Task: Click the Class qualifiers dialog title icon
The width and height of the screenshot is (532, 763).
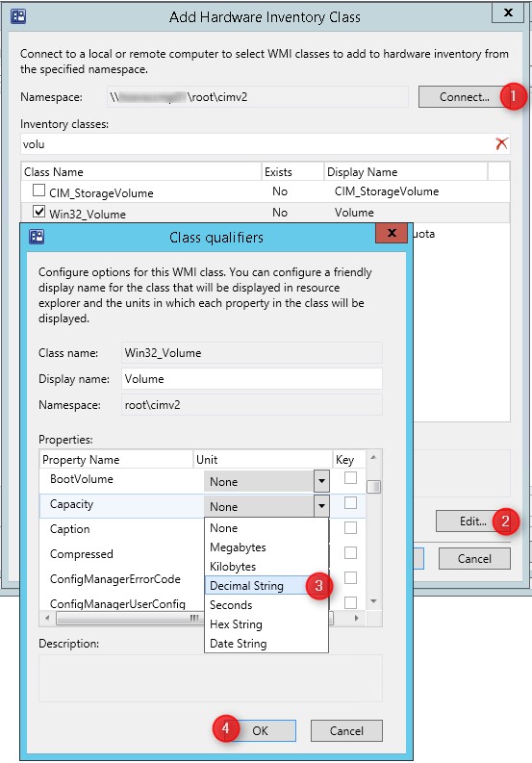Action: click(x=37, y=237)
